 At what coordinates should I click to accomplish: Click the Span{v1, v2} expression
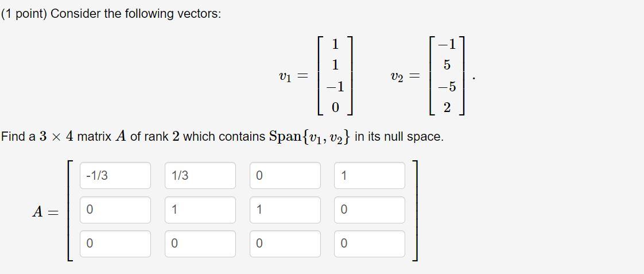[x=310, y=137]
